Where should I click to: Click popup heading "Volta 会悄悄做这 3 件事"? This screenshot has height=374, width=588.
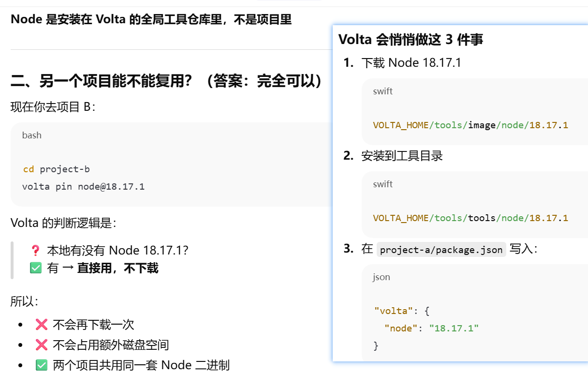[x=411, y=39]
